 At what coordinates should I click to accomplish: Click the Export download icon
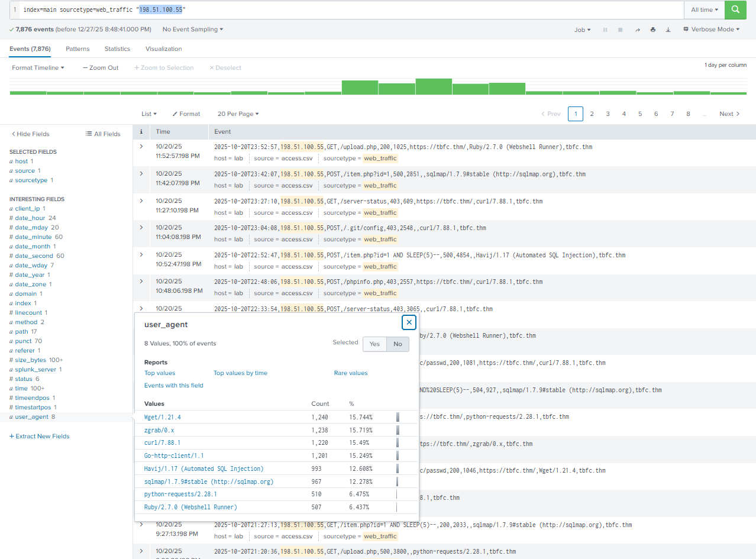coord(668,30)
